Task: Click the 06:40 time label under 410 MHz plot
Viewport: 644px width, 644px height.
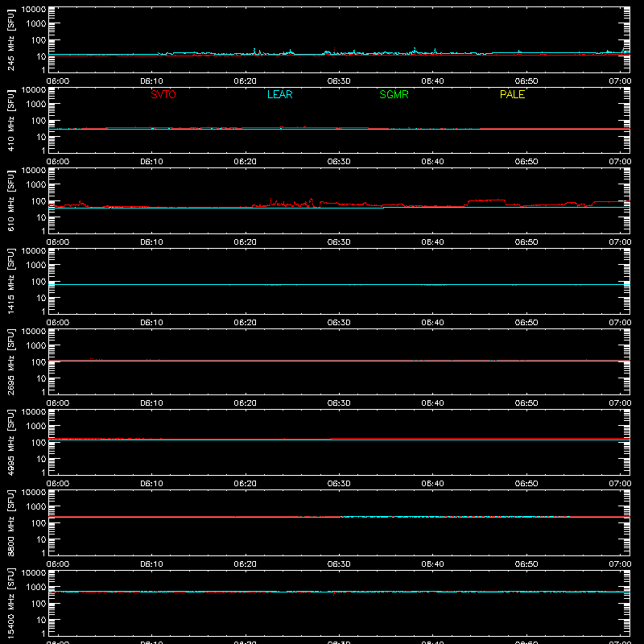Action: [x=432, y=162]
